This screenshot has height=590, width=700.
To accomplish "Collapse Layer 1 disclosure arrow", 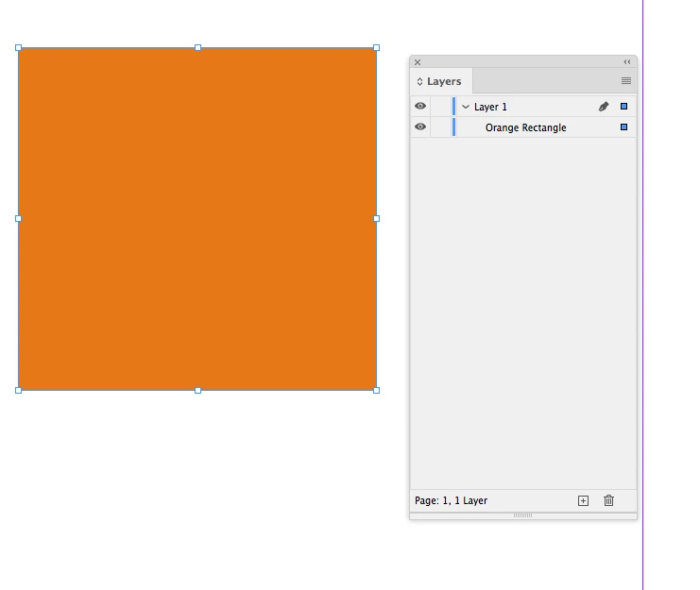I will click(466, 107).
